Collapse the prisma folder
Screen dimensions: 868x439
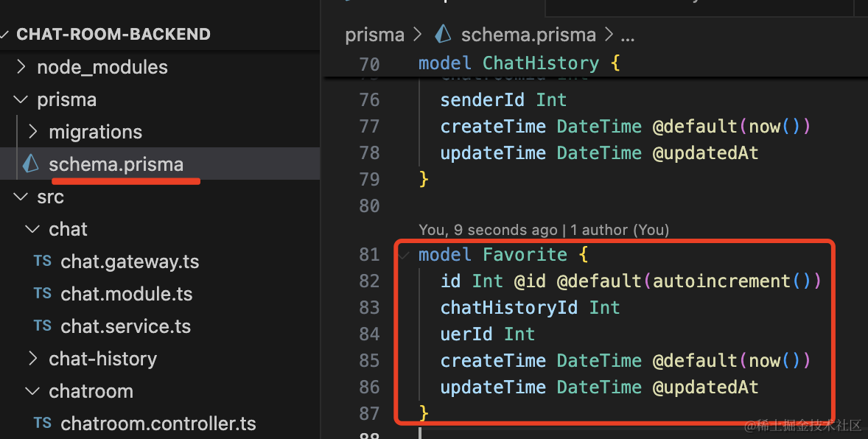click(x=21, y=99)
